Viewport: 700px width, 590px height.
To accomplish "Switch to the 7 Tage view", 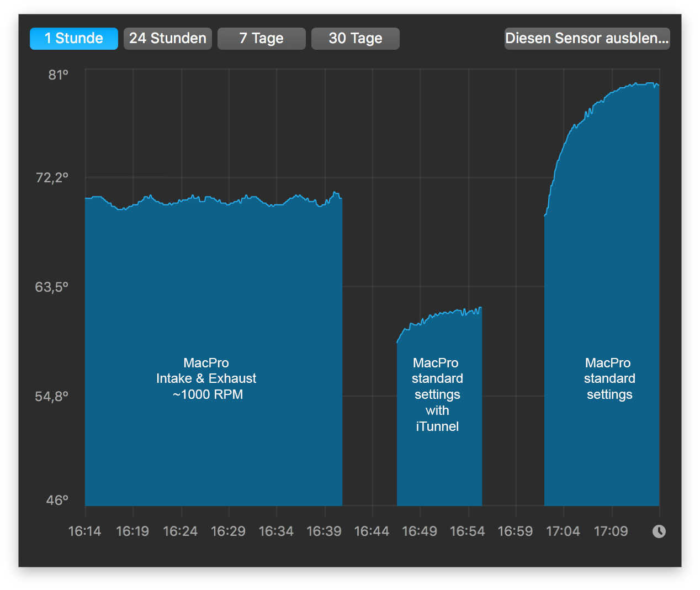I will pyautogui.click(x=262, y=39).
